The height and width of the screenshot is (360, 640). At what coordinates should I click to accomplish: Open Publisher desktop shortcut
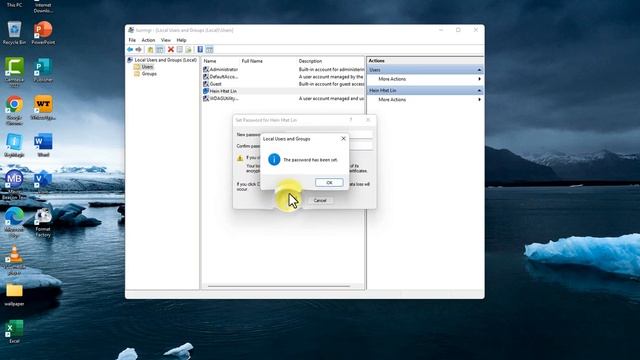pyautogui.click(x=43, y=70)
